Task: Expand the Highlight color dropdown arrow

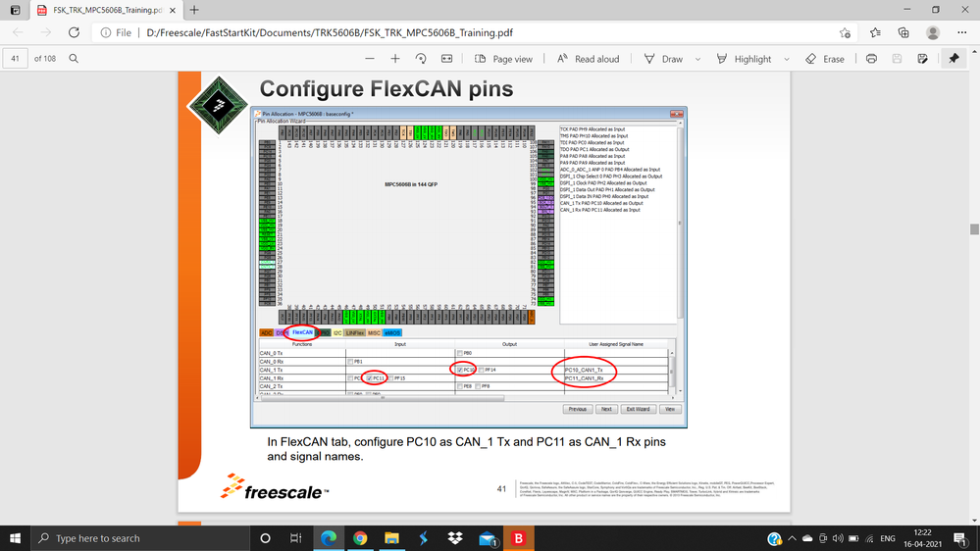Action: click(786, 59)
